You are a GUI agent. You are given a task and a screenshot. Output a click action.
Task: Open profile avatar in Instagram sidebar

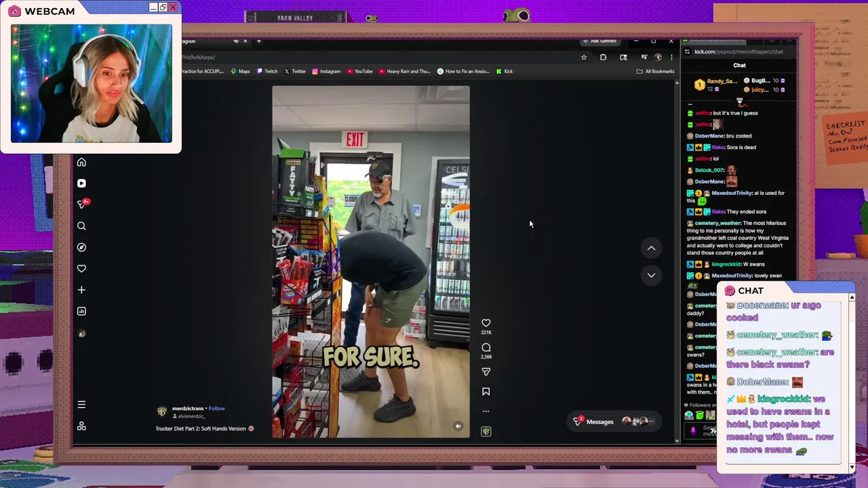click(x=81, y=333)
